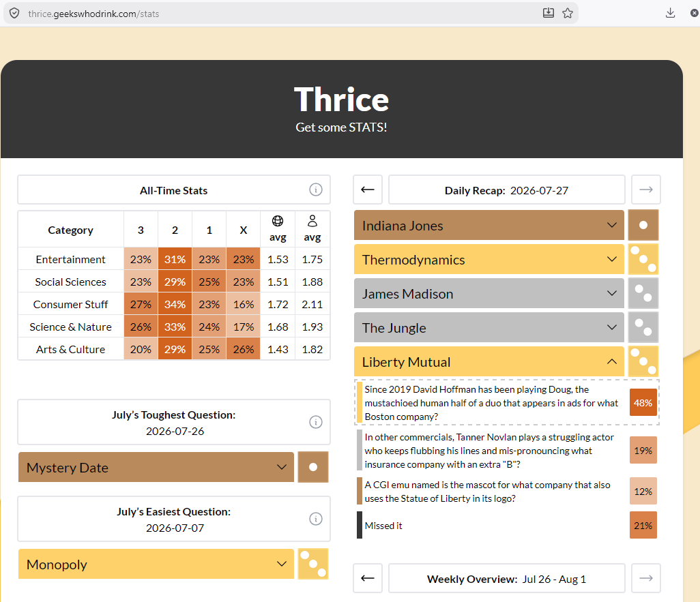
Task: Expand the Indiana Jones question
Action: [x=488, y=226]
